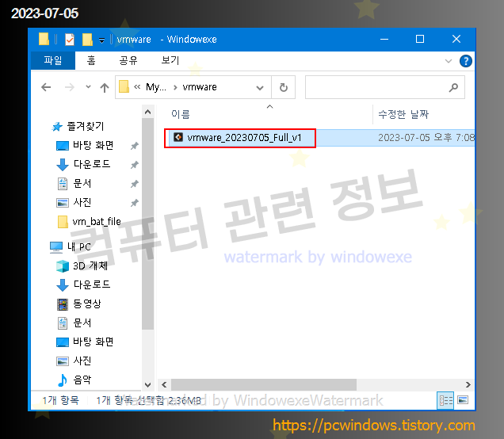Sort files by 이름 column

click(181, 114)
